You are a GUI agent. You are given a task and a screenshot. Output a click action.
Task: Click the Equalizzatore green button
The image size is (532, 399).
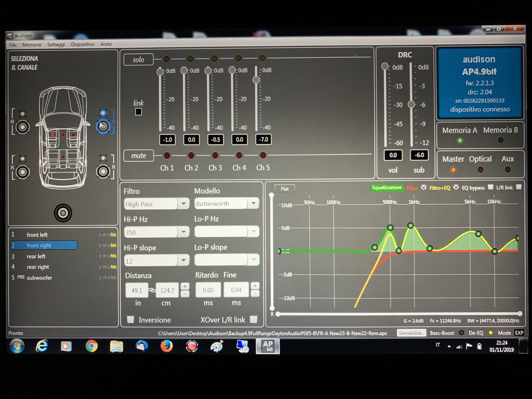(x=387, y=188)
